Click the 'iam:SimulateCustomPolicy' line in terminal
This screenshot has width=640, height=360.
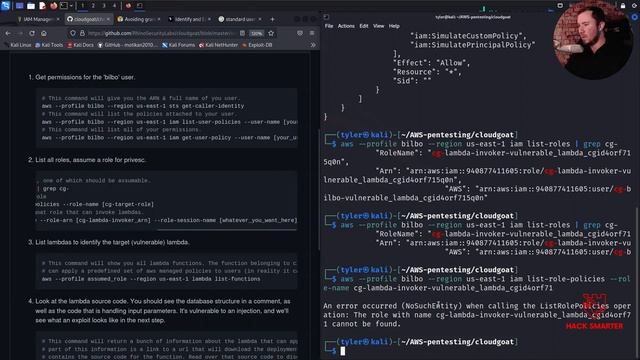pos(469,36)
